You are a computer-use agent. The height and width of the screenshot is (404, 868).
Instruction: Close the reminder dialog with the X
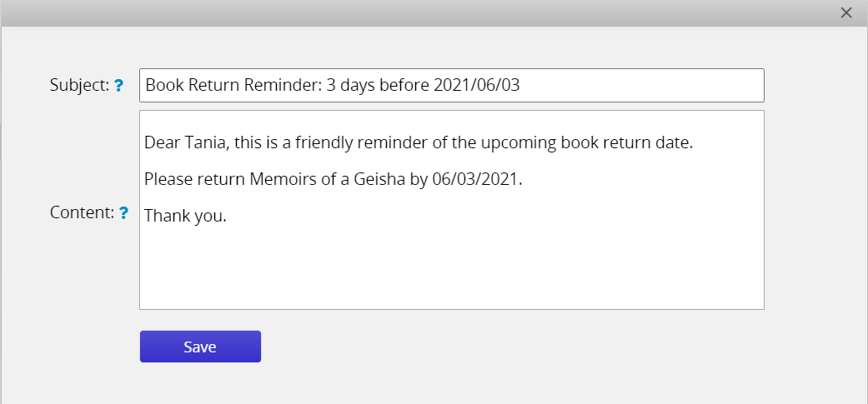pos(845,12)
